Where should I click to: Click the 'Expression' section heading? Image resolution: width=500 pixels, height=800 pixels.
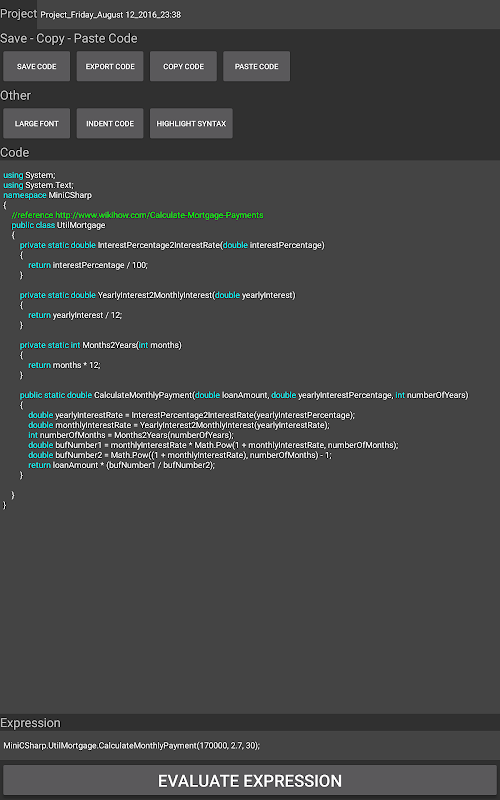click(x=31, y=723)
